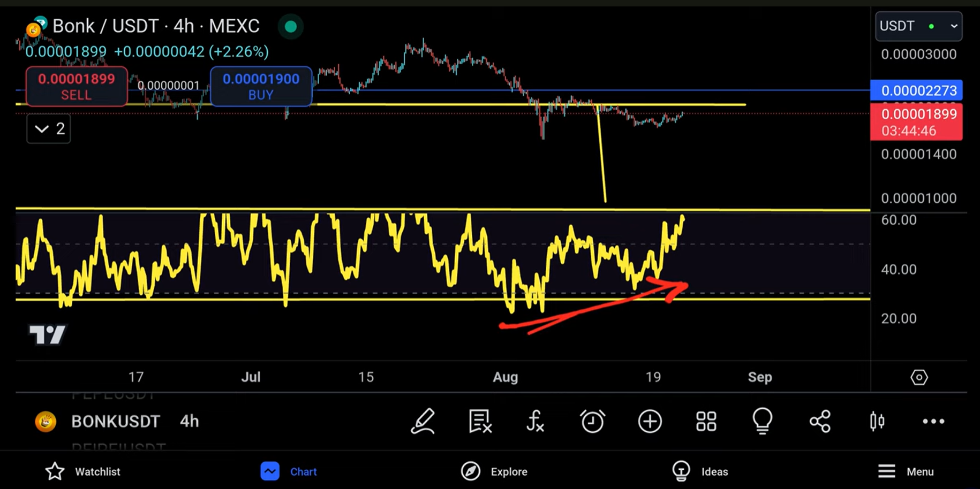The image size is (980, 489).
Task: Expand the collapsed indicators legend showing 2
Action: (x=49, y=129)
